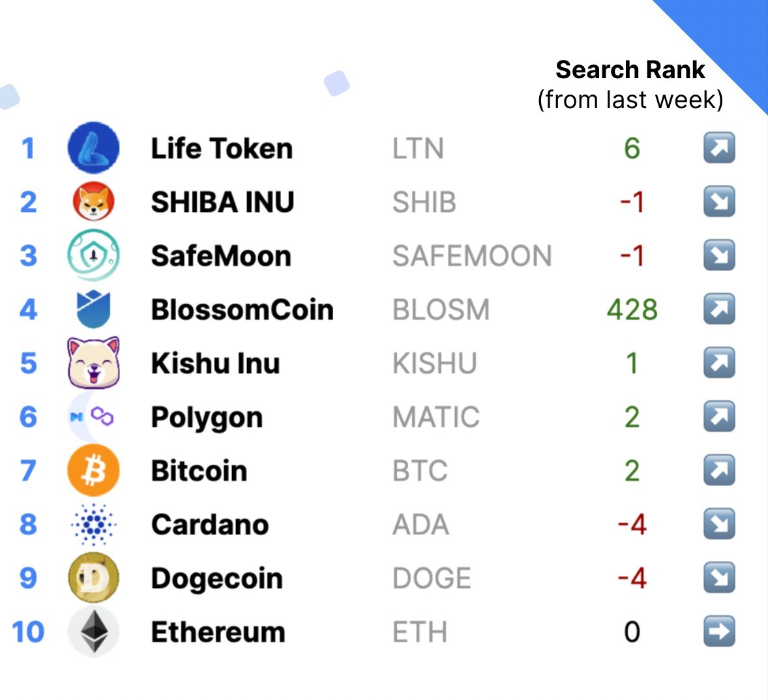Click the MATIC ticker text
768x700 pixels.
click(436, 417)
